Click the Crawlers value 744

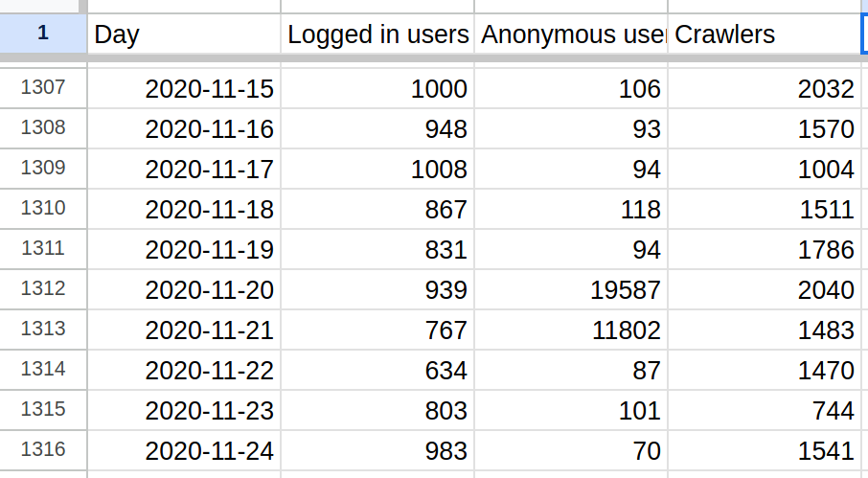coord(765,411)
